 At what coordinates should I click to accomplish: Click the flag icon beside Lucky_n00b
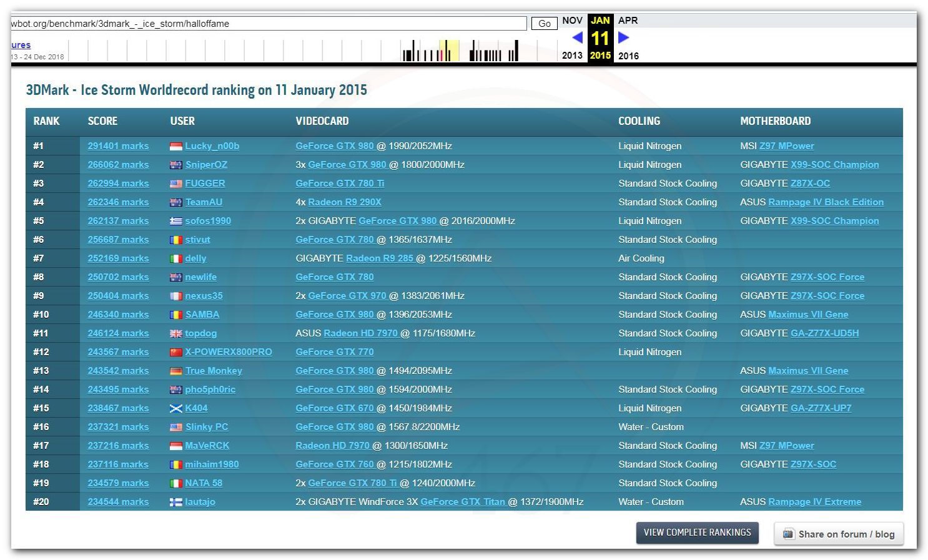[175, 146]
